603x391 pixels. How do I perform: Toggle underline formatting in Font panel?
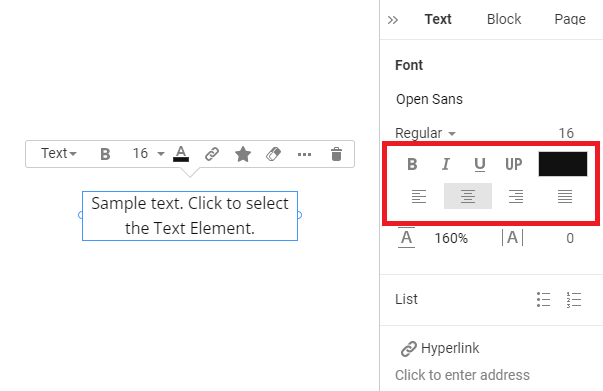[480, 165]
